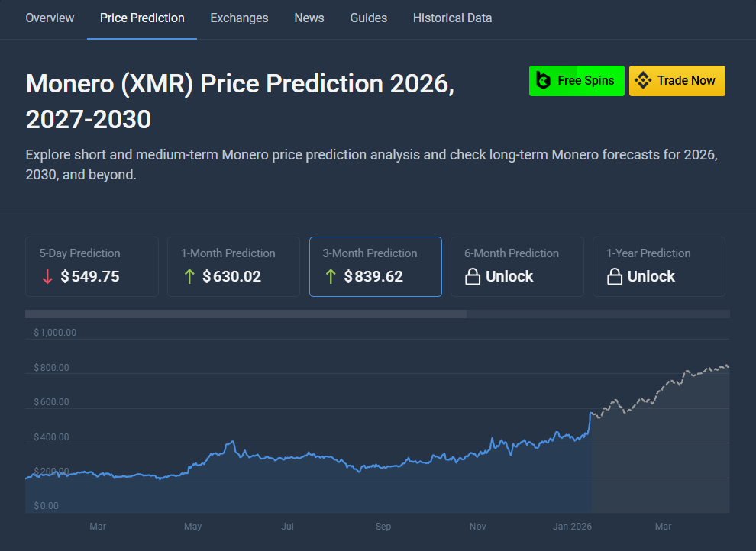The height and width of the screenshot is (551, 756).
Task: Click the Jan 2026 spike on the price chart
Action: [591, 414]
